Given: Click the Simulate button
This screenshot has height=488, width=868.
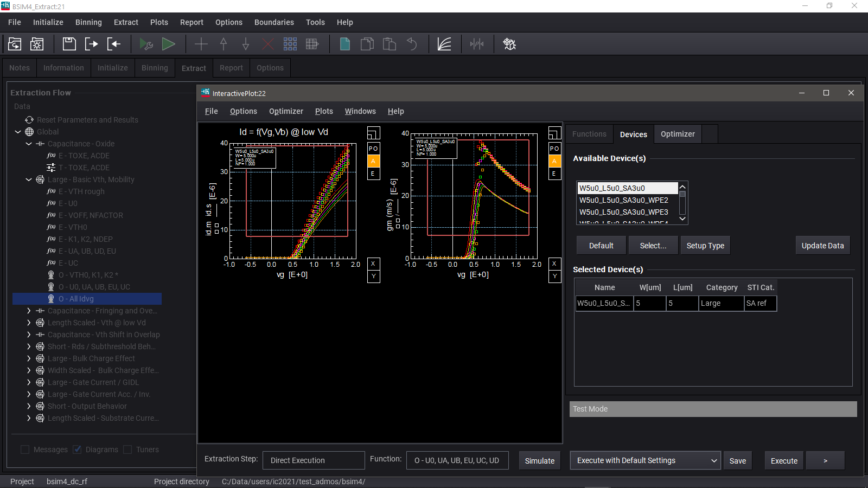Looking at the screenshot, I should pos(539,460).
